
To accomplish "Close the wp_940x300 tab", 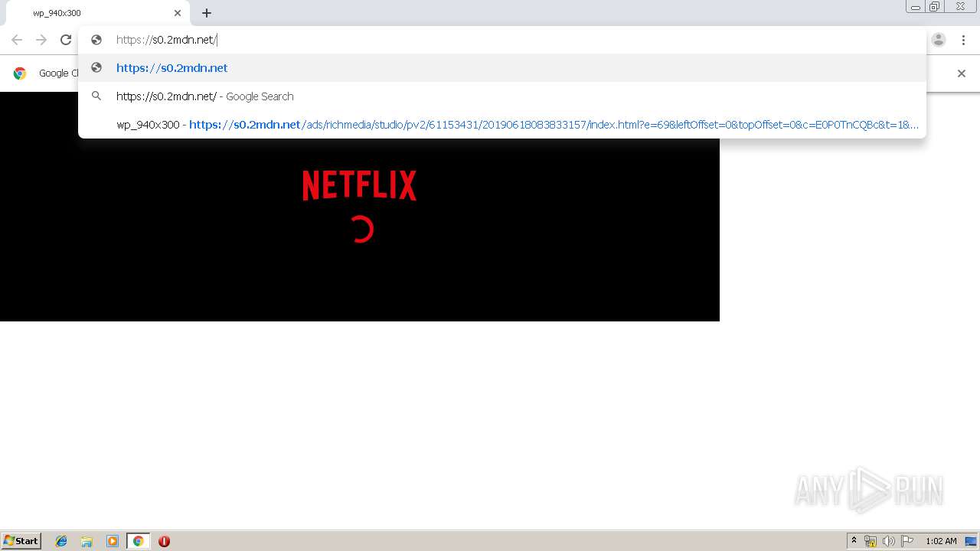I will tap(178, 13).
